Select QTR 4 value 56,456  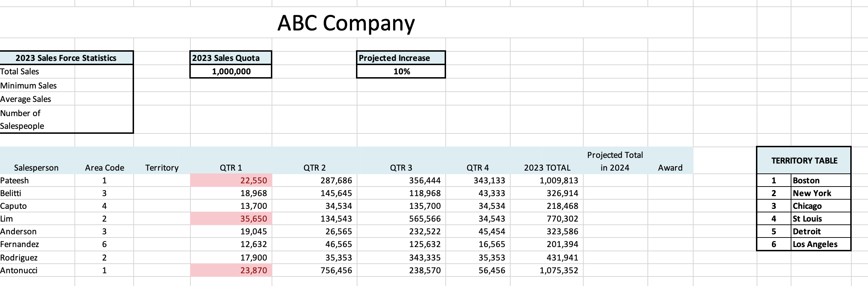click(478, 270)
